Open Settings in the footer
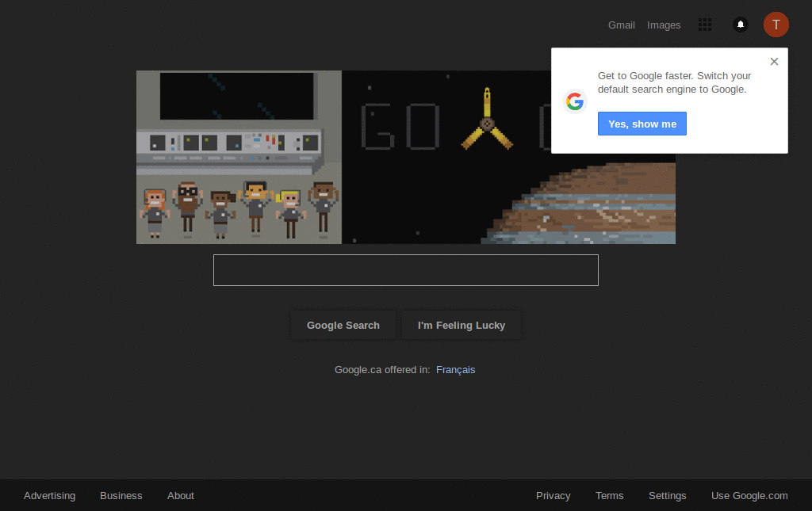Image resolution: width=812 pixels, height=511 pixels. click(668, 495)
